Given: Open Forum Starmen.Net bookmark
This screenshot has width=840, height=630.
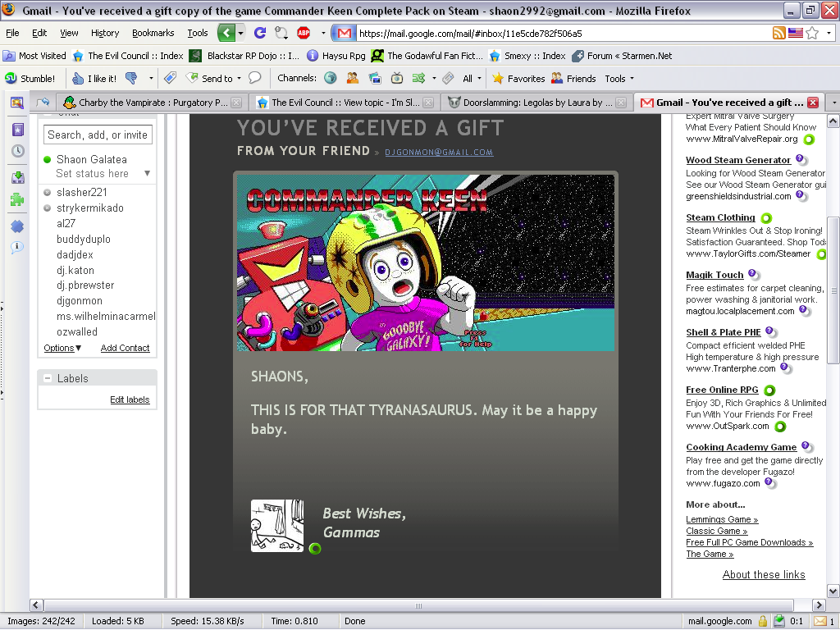Looking at the screenshot, I should tap(622, 56).
